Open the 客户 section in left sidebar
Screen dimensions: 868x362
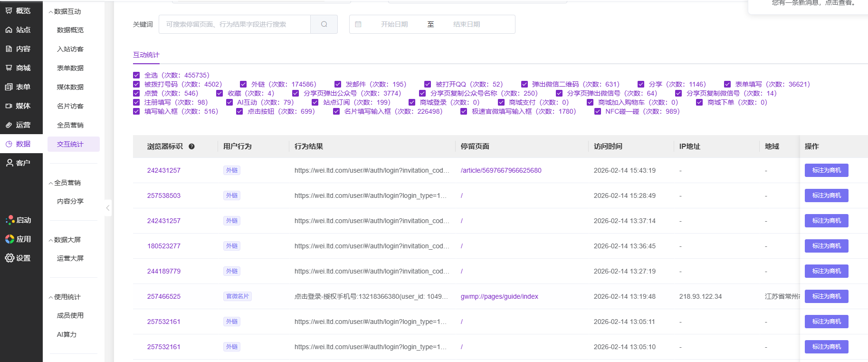pyautogui.click(x=18, y=163)
